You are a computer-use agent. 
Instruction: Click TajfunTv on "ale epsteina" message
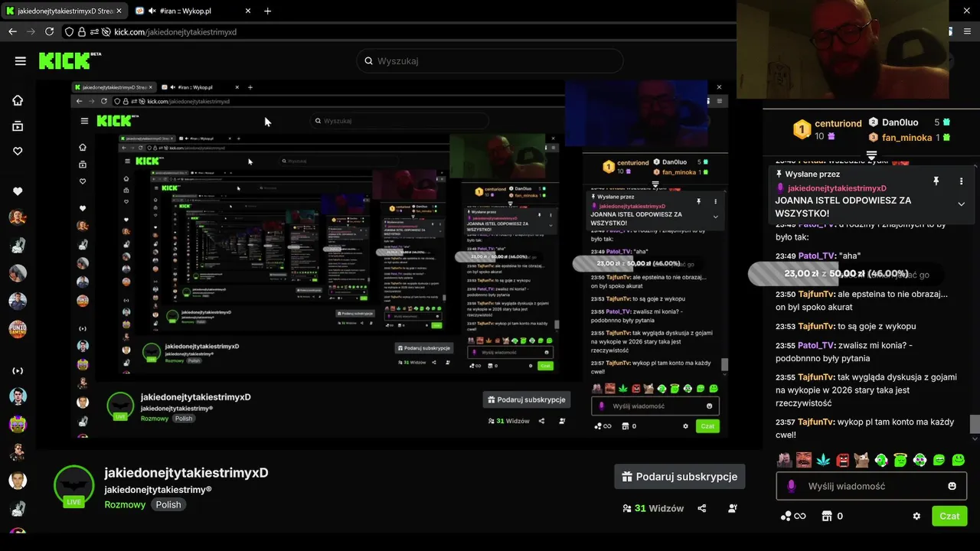pos(817,294)
